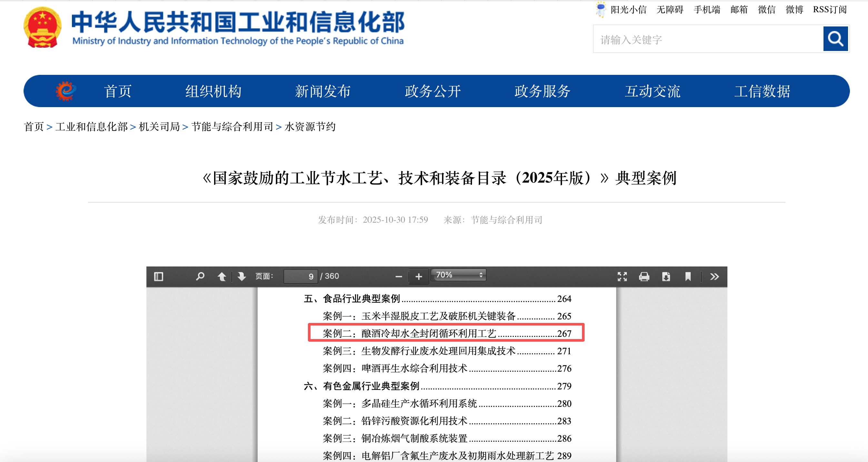Click 机关司局 breadcrumb link
868x462 pixels.
159,126
